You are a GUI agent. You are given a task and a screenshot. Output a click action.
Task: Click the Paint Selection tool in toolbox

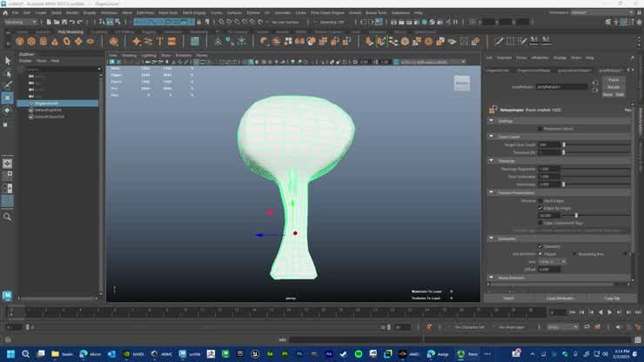point(8,86)
